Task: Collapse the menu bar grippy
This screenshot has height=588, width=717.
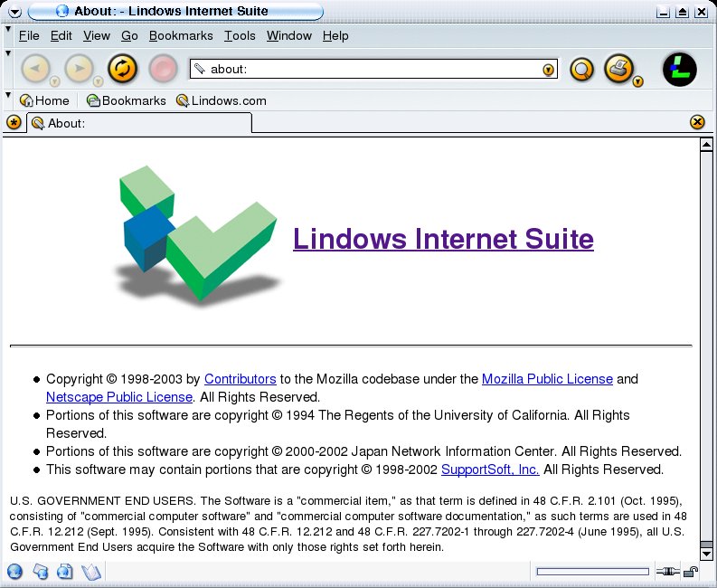Action: pyautogui.click(x=8, y=29)
